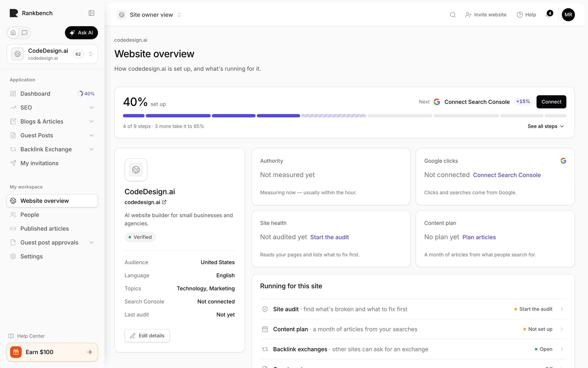Image resolution: width=588 pixels, height=368 pixels.
Task: Open the Site owner view dropdown
Action: coord(149,15)
